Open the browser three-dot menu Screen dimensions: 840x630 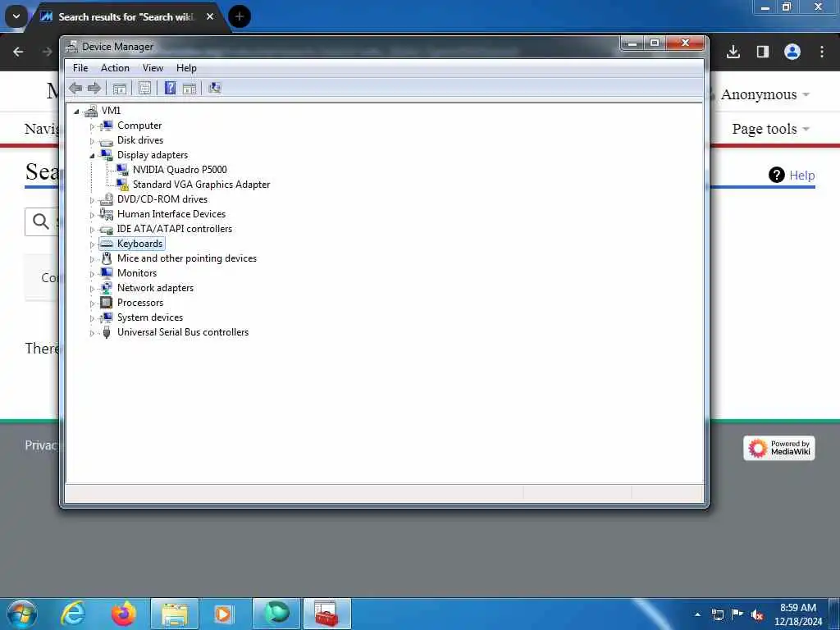tap(822, 52)
